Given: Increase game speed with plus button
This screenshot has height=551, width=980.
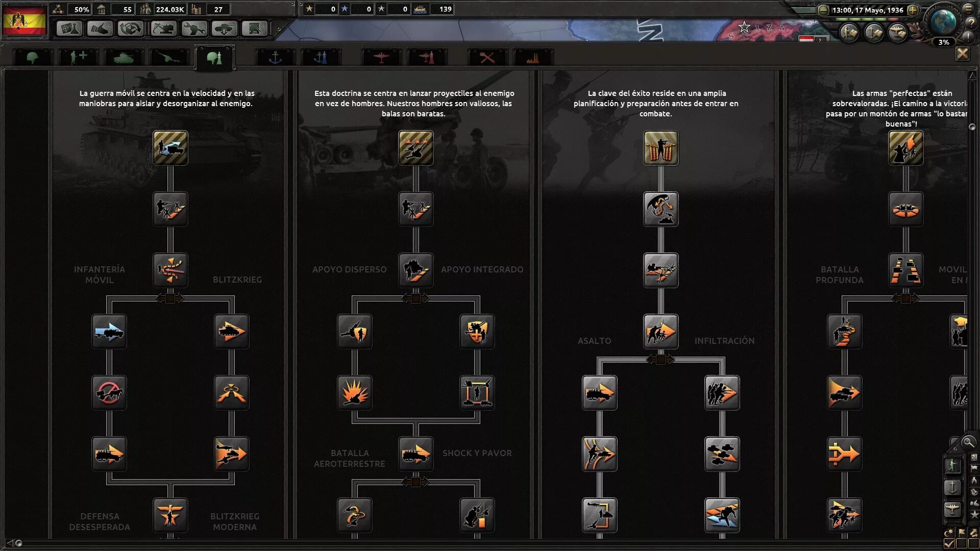Looking at the screenshot, I should click(x=913, y=10).
